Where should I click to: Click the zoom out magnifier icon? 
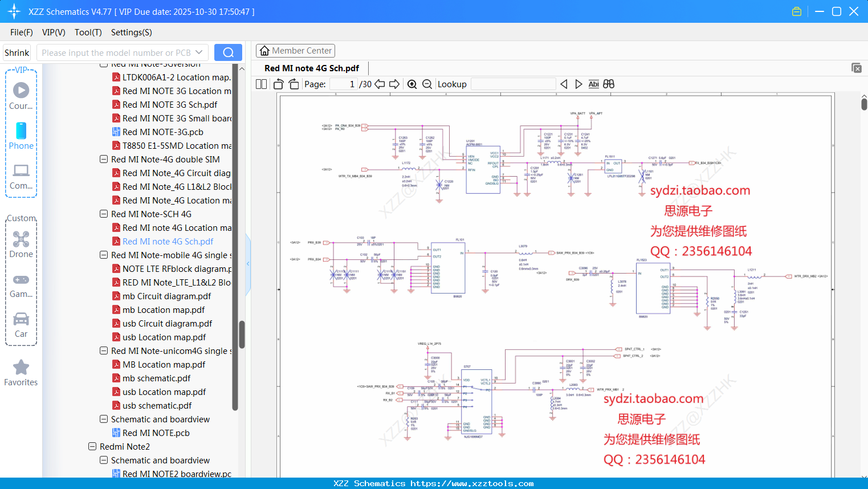[427, 84]
